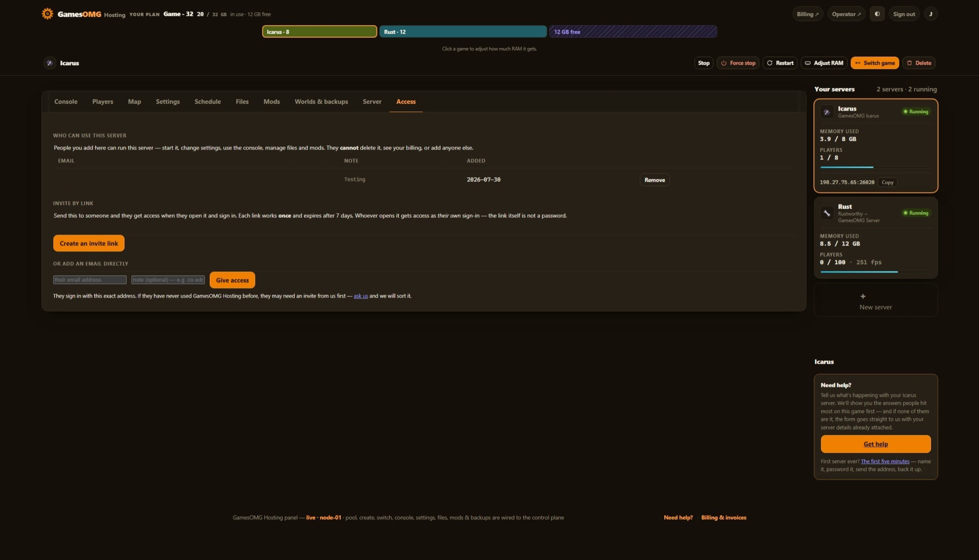Open the Settings tab

coord(168,102)
